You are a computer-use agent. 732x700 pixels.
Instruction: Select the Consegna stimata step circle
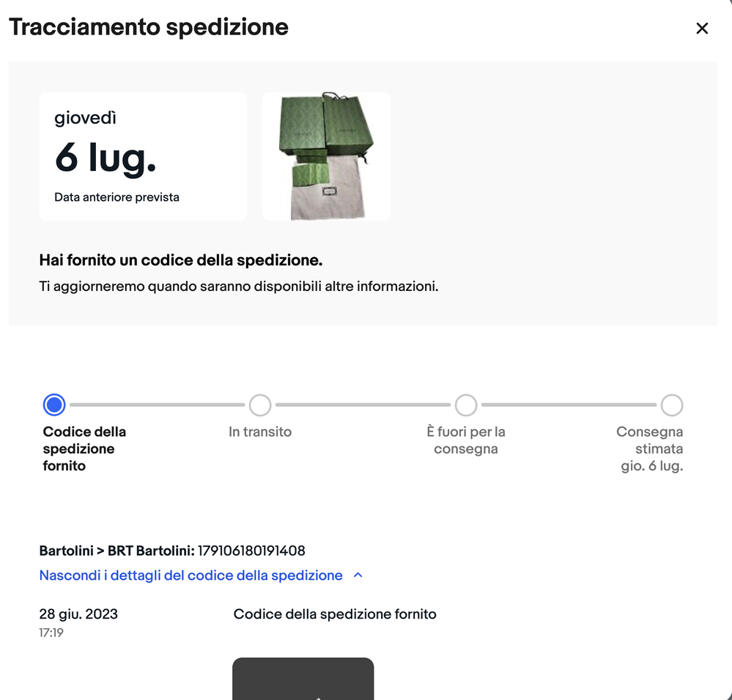click(672, 405)
